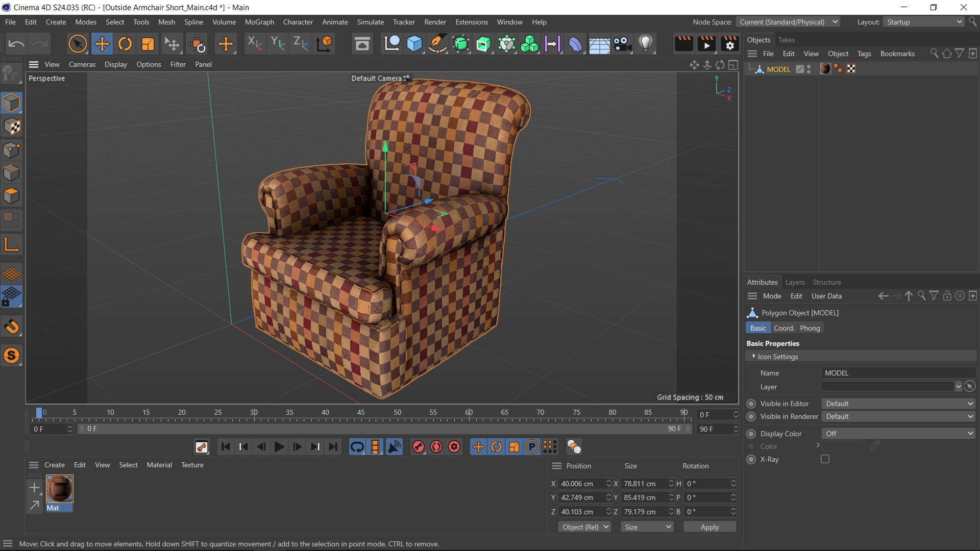Open Cameras menu in viewport
The width and height of the screenshot is (980, 551).
point(82,64)
